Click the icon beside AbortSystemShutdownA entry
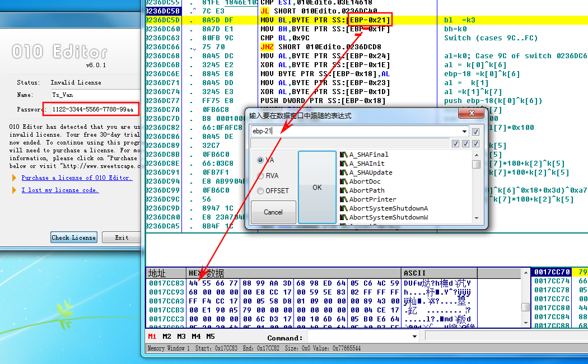Image resolution: width=588 pixels, height=364 pixels. pos(343,208)
